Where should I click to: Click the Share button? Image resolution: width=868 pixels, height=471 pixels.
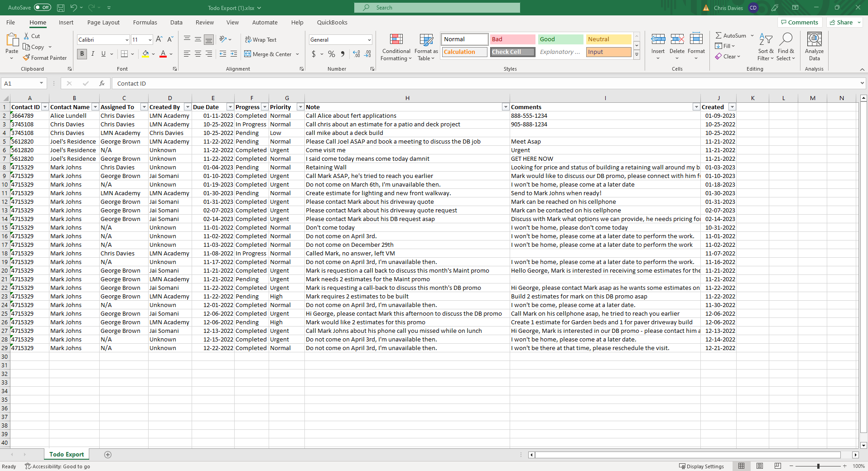(841, 23)
